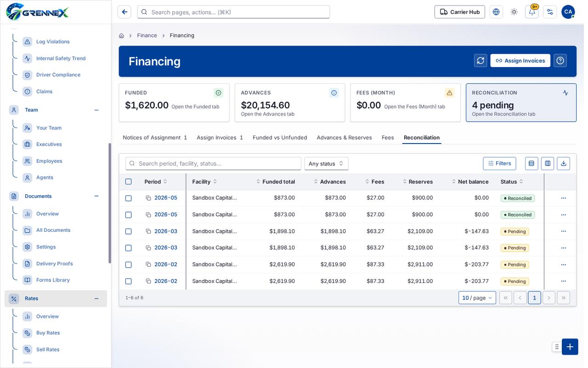The height and width of the screenshot is (368, 588).
Task: Open Delivery Proofs in sidebar
Action: pos(54,264)
